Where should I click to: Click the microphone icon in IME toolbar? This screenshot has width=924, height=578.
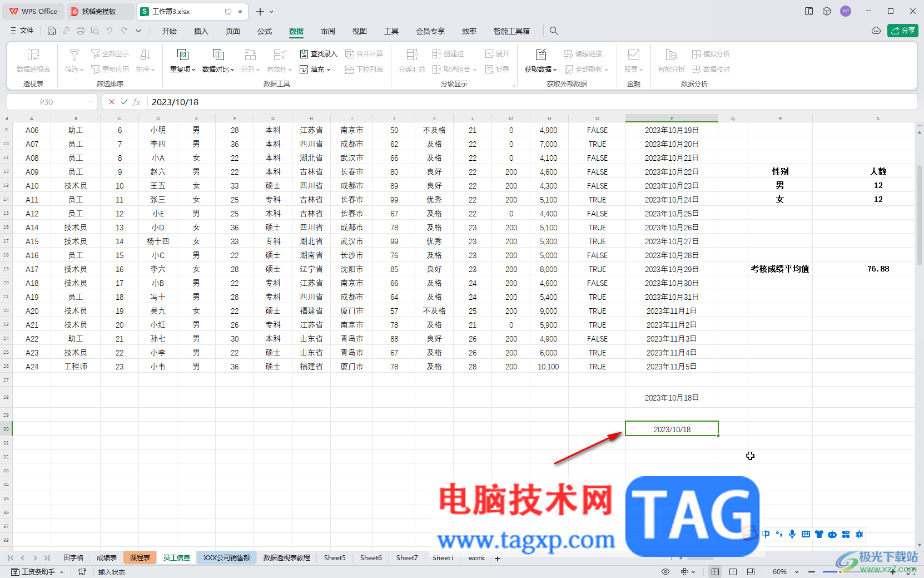click(792, 534)
